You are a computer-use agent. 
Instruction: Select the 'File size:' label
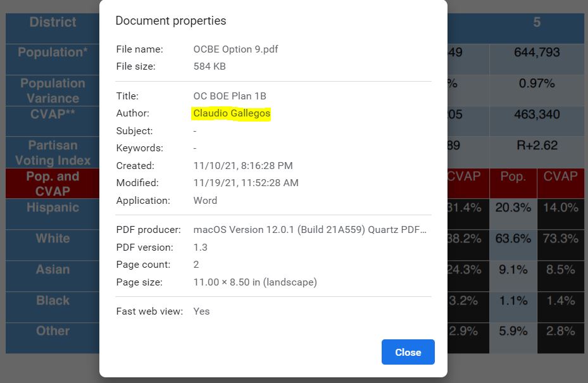135,66
